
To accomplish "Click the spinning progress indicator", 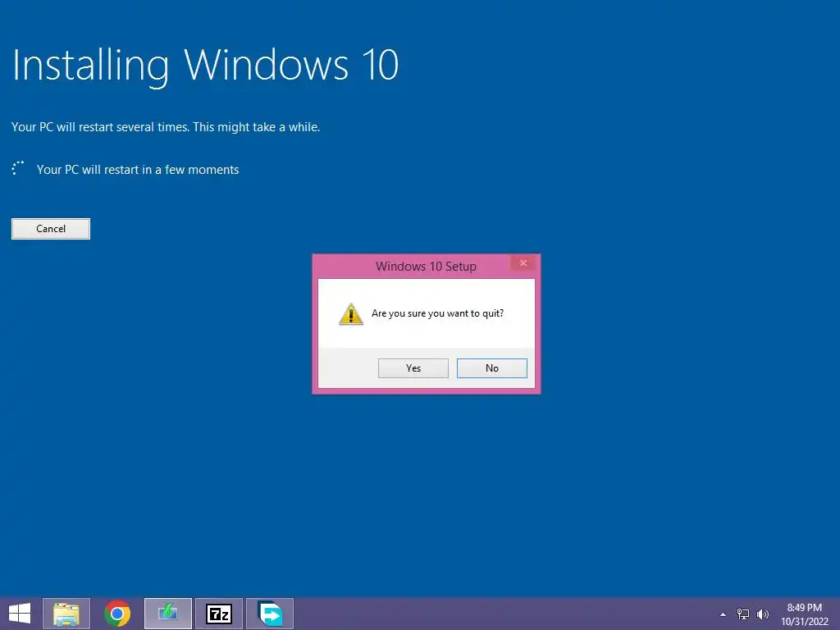I will pos(18,168).
